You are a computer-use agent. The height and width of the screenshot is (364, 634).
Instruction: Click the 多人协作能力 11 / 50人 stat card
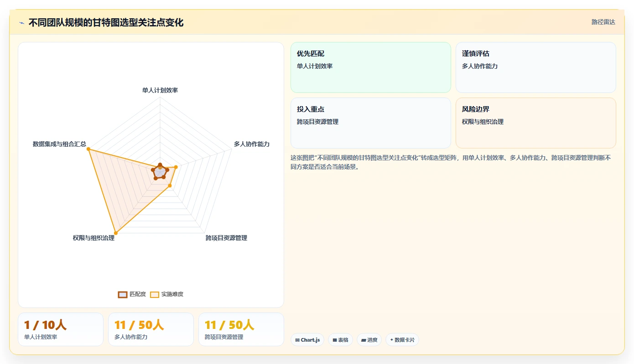pos(151,329)
